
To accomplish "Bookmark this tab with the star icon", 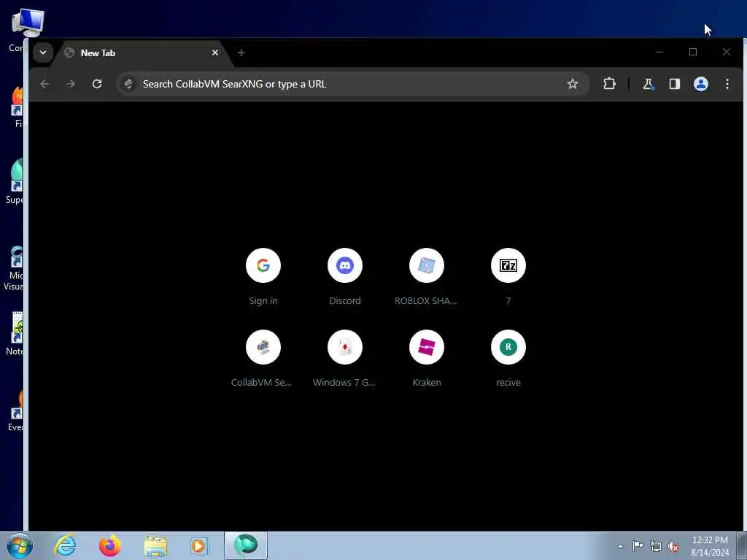I will point(572,84).
